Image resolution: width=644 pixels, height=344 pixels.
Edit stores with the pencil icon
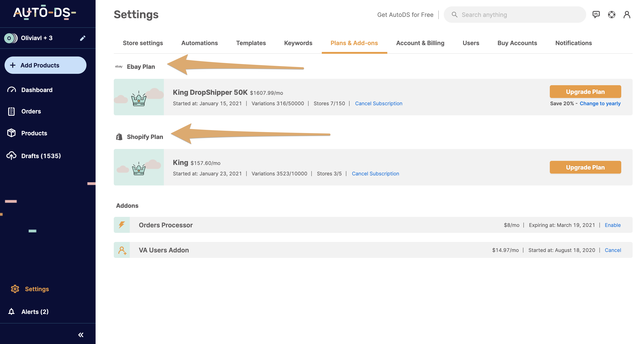click(x=83, y=38)
